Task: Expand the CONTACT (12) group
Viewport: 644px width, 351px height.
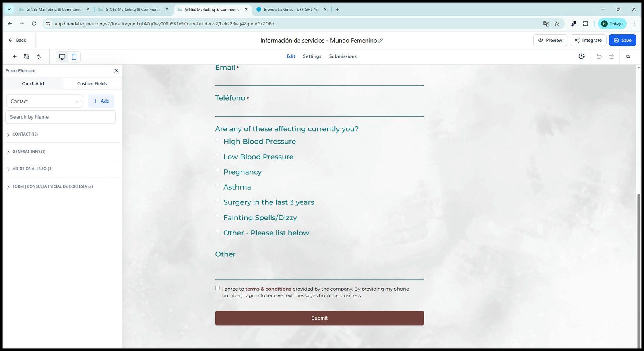Action: point(25,134)
